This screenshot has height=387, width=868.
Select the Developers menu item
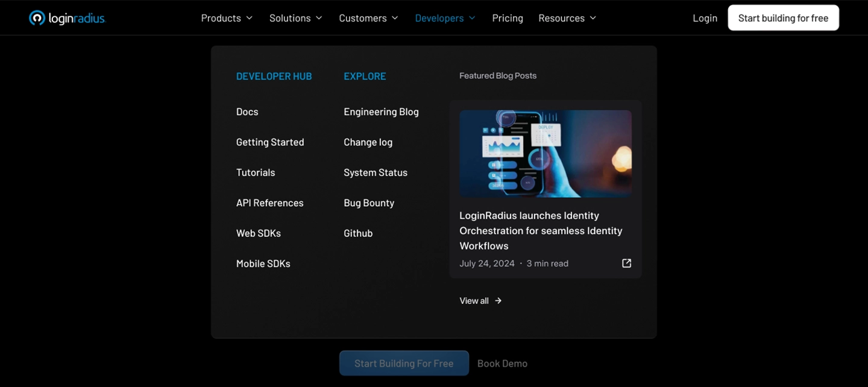click(445, 17)
